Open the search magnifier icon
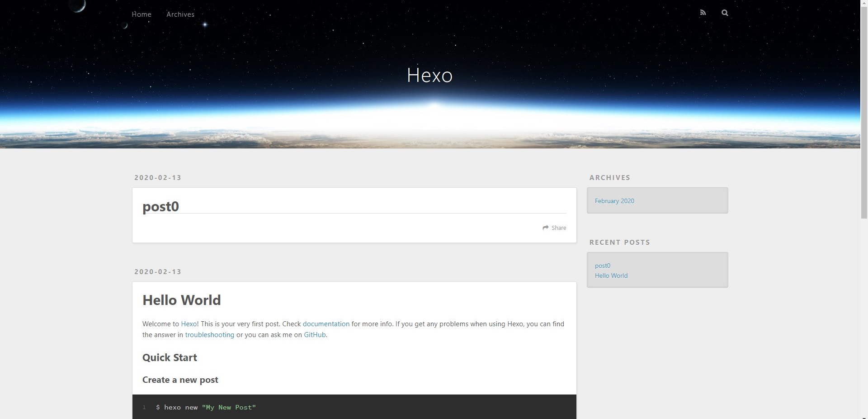Viewport: 868px width, 419px height. pyautogui.click(x=725, y=13)
